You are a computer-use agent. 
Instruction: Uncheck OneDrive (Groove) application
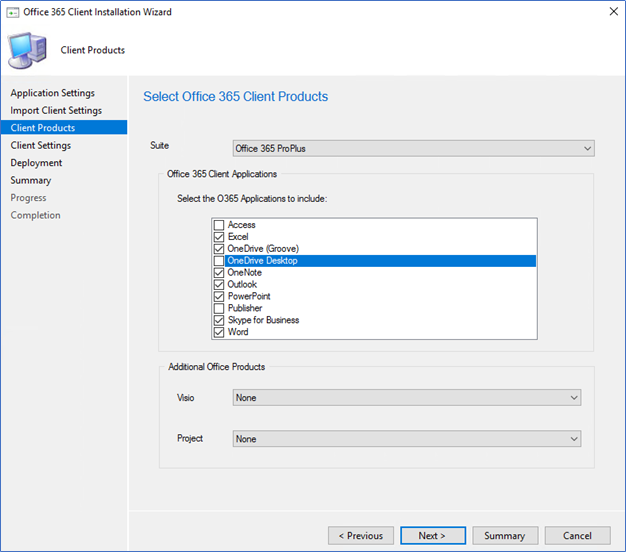point(219,249)
